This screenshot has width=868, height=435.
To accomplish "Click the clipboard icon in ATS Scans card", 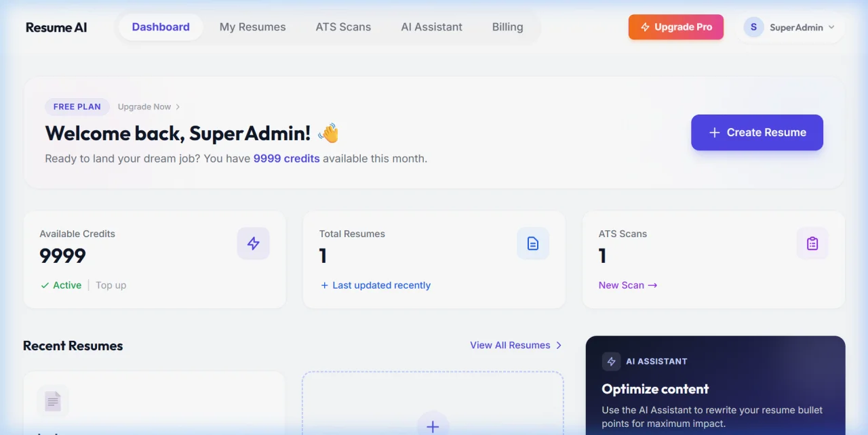I will 812,243.
